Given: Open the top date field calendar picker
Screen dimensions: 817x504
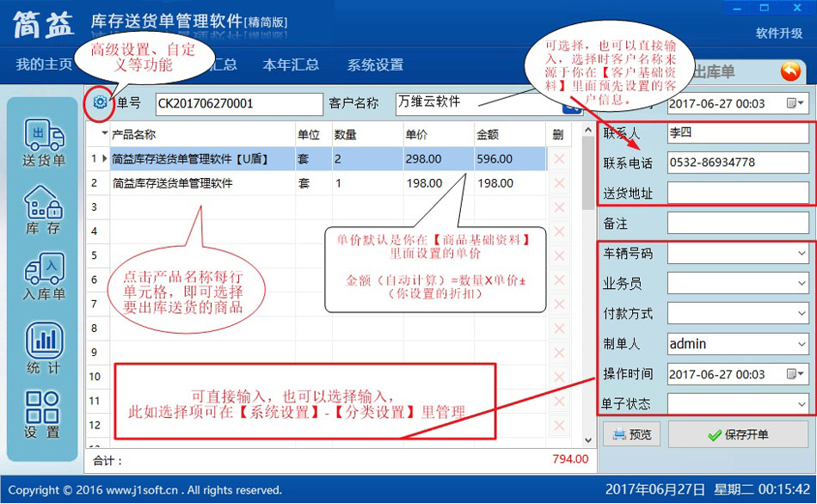Looking at the screenshot, I should coord(795,103).
